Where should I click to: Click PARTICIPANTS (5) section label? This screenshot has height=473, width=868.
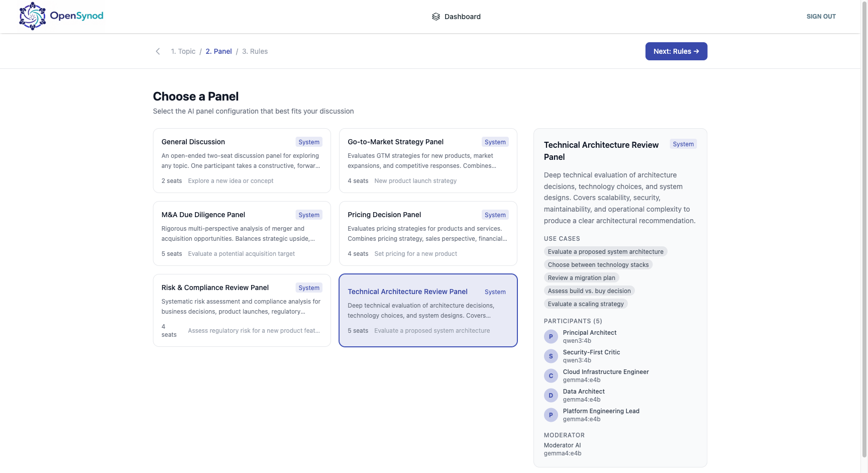pyautogui.click(x=573, y=321)
